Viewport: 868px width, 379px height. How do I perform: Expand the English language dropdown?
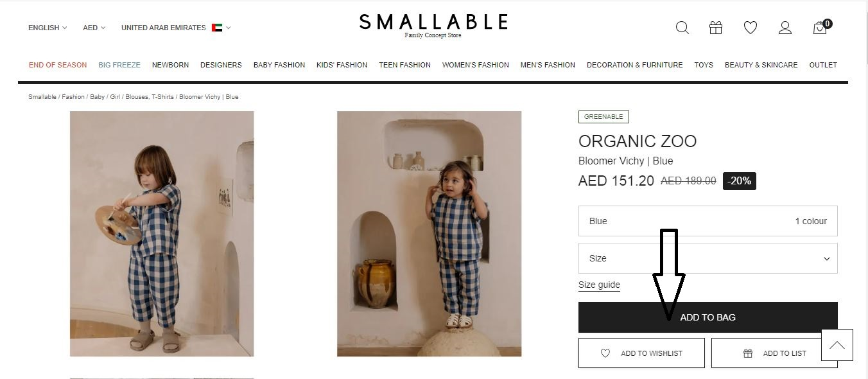point(48,28)
